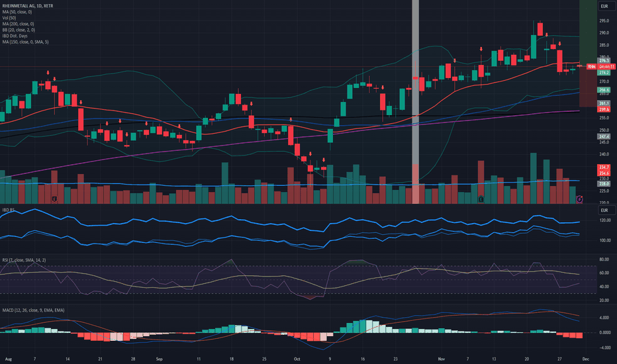Click the 234.7 red price tag
The image size is (617, 364).
pyautogui.click(x=604, y=167)
